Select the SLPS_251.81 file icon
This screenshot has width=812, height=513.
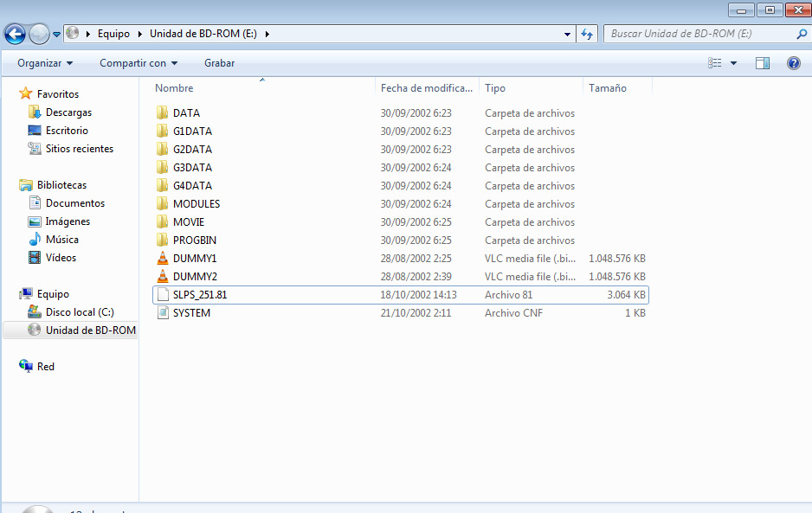(x=163, y=294)
